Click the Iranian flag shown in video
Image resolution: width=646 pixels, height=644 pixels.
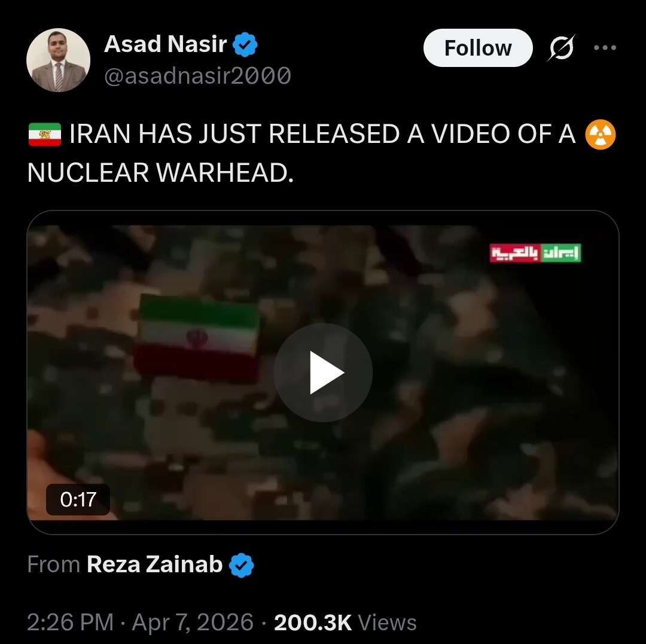point(197,338)
